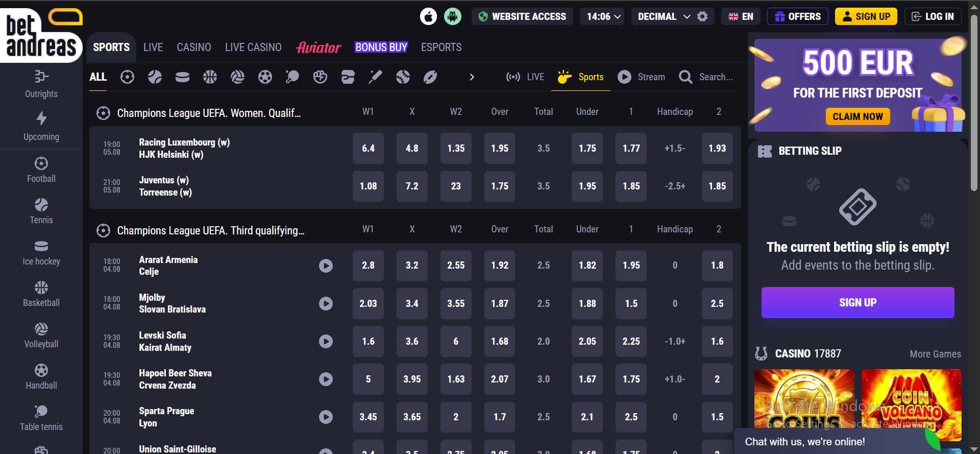Toggle the LIVE events filter
Viewport: 980px width, 454px height.
coord(525,77)
